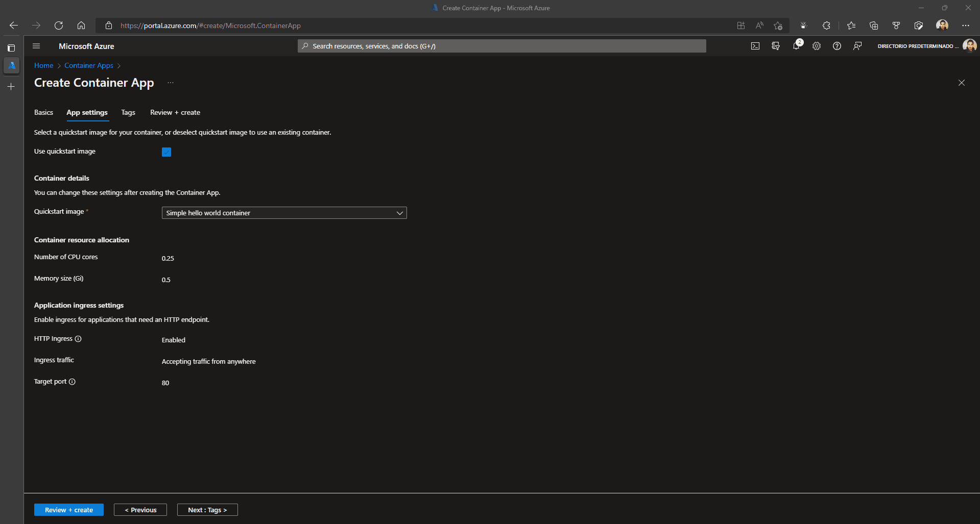
Task: Click the browser address bar URL
Action: (x=210, y=26)
